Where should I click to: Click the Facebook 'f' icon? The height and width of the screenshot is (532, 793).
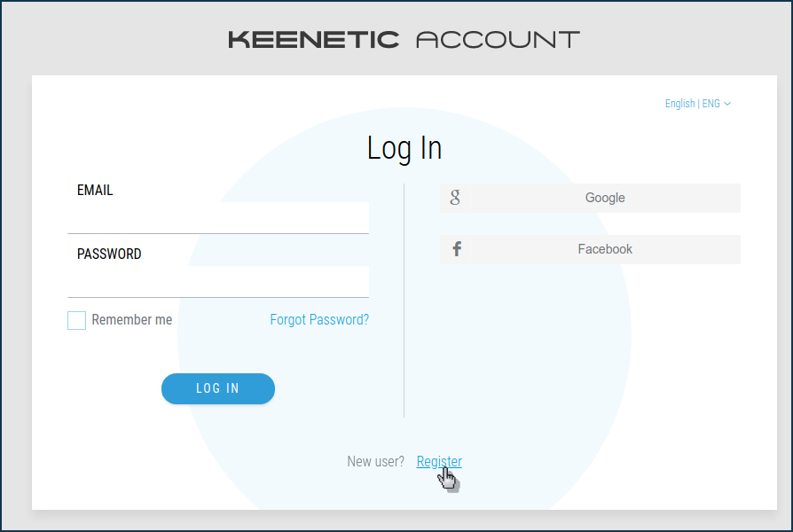coord(457,249)
